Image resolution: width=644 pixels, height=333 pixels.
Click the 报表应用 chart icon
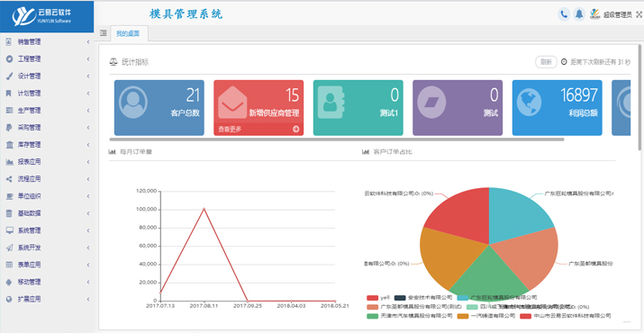tap(9, 162)
